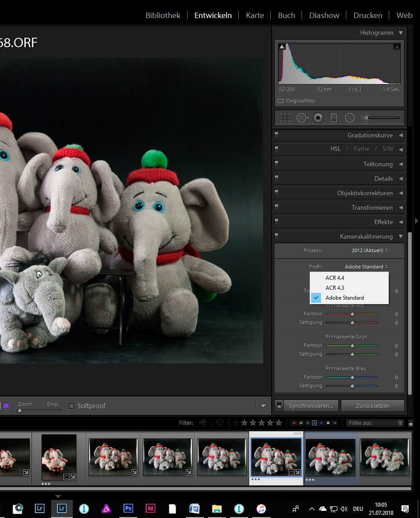Switch HSL panel to Farbe
This screenshot has height=518, width=420.
tap(362, 149)
